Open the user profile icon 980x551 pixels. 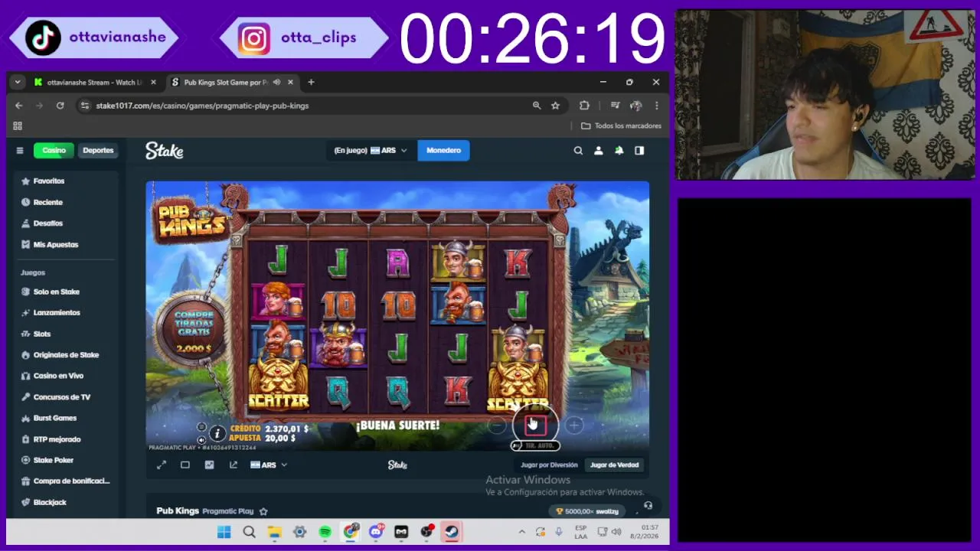599,151
